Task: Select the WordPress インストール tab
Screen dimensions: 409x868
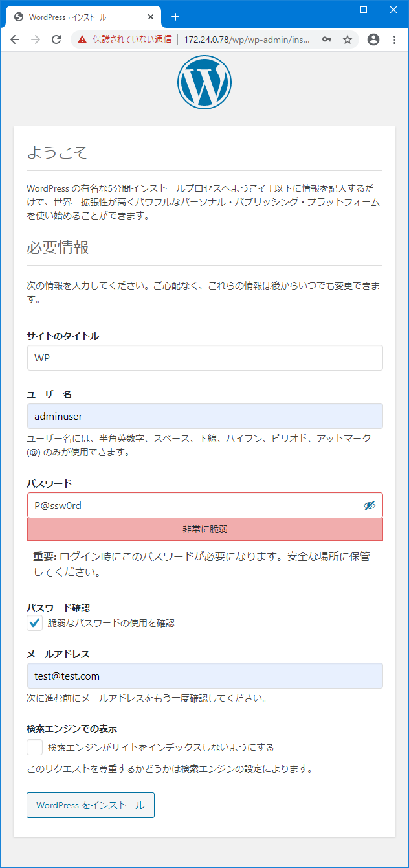Action: (83, 17)
